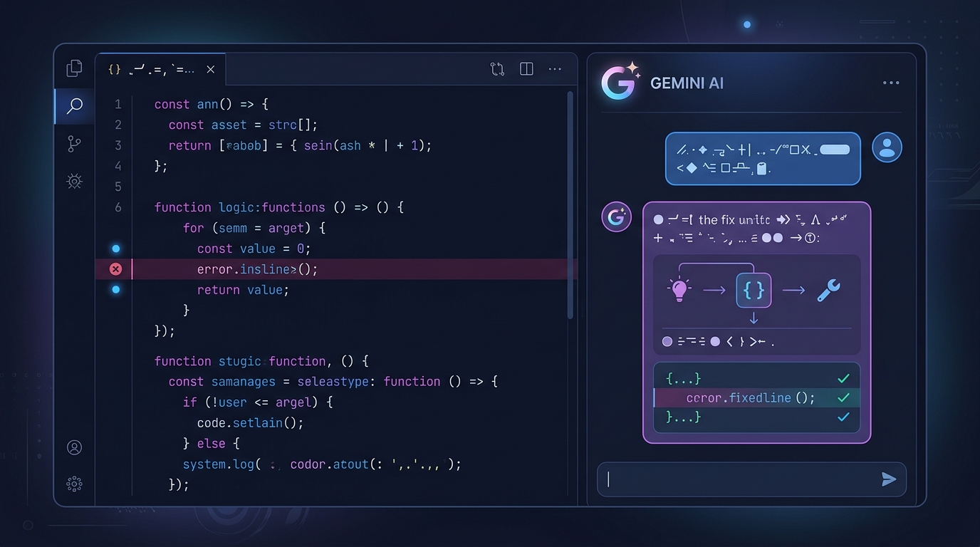Click 'const ann() => {' on line 1
Image resolution: width=980 pixels, height=547 pixels.
point(211,105)
